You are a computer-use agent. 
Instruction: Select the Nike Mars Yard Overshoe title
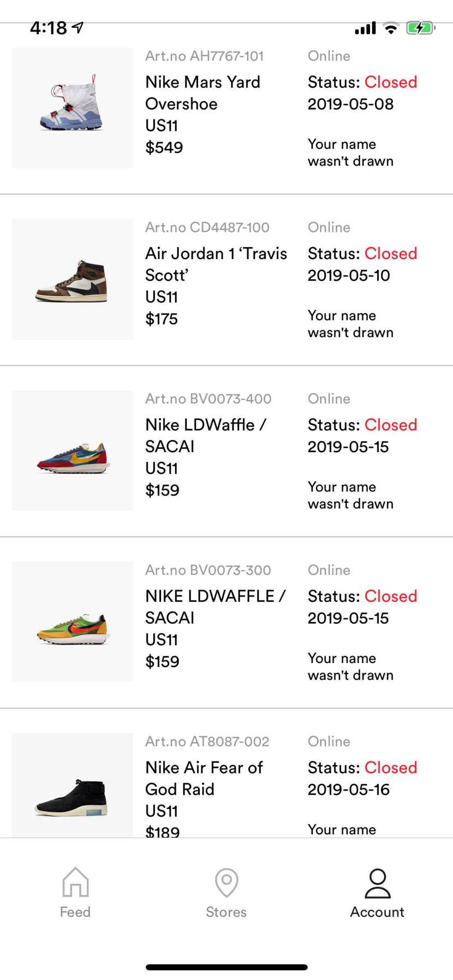[202, 93]
